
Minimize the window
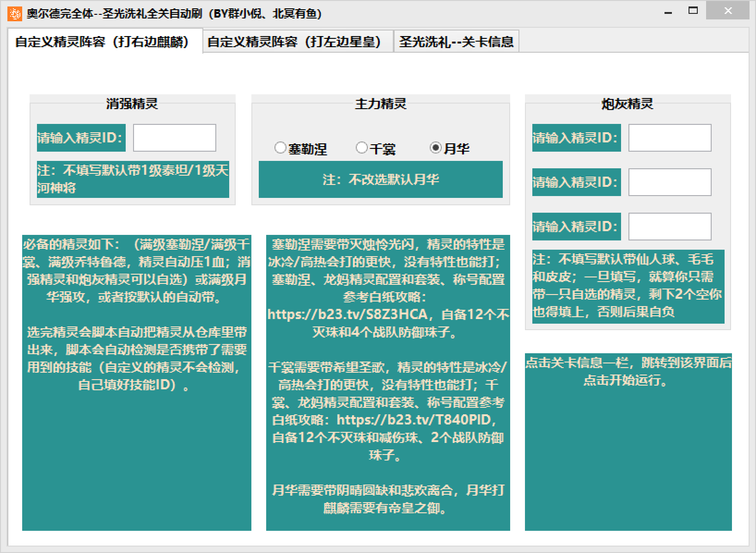(x=668, y=12)
